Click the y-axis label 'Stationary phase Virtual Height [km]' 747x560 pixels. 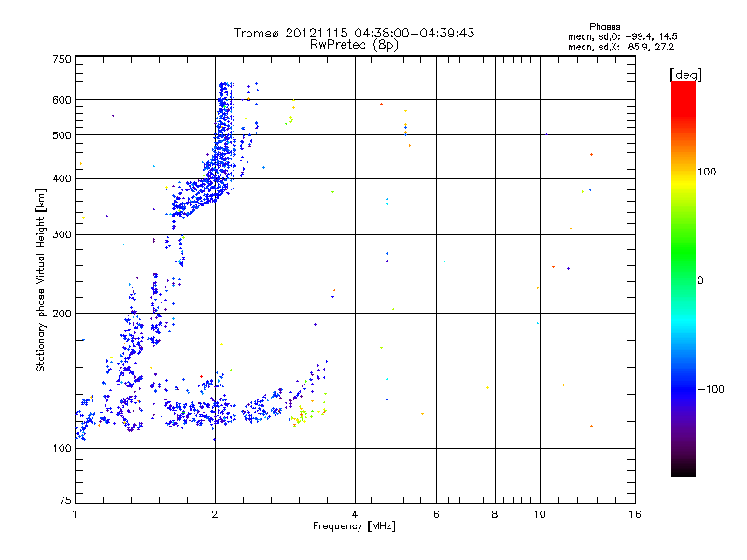pos(40,280)
